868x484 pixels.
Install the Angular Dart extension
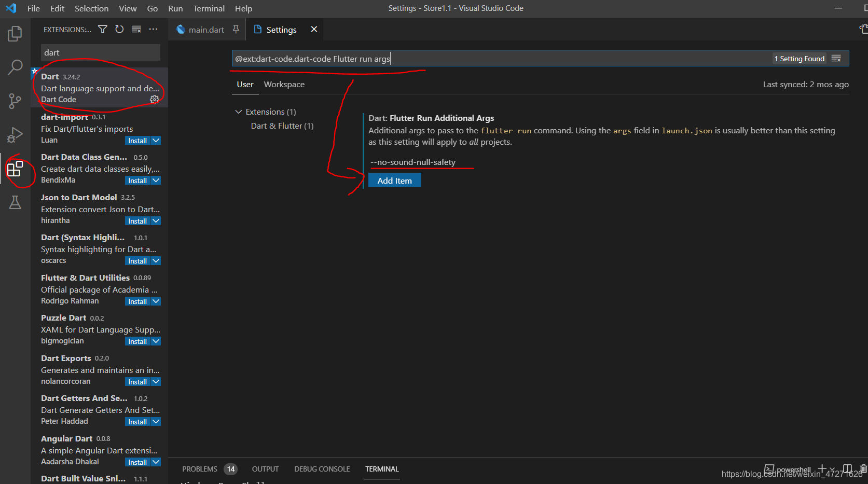[137, 462]
